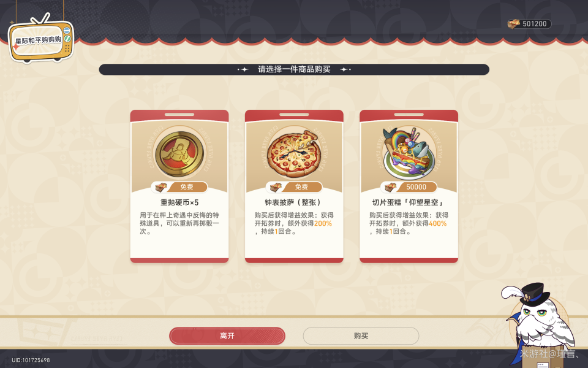This screenshot has height=368, width=588.
Task: Click the 购买 purchase button
Action: click(361, 335)
